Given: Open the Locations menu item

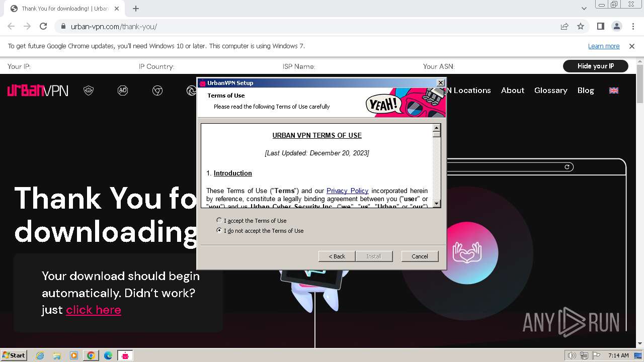Looking at the screenshot, I should [472, 90].
